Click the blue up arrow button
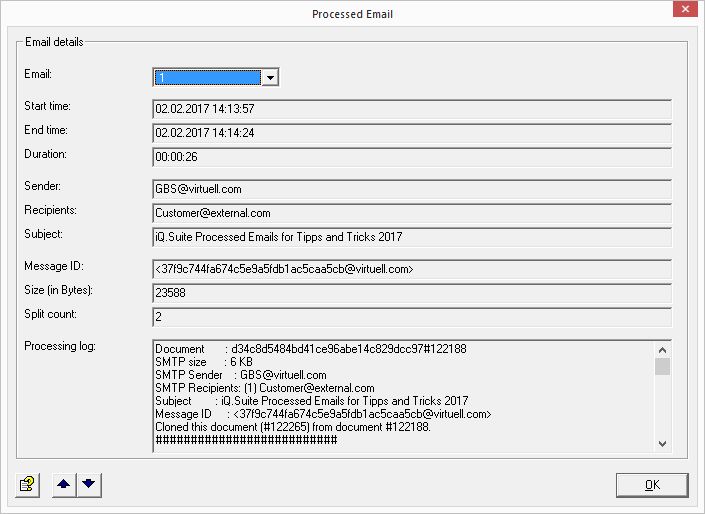Viewport: 705px width, 514px height. (63, 484)
